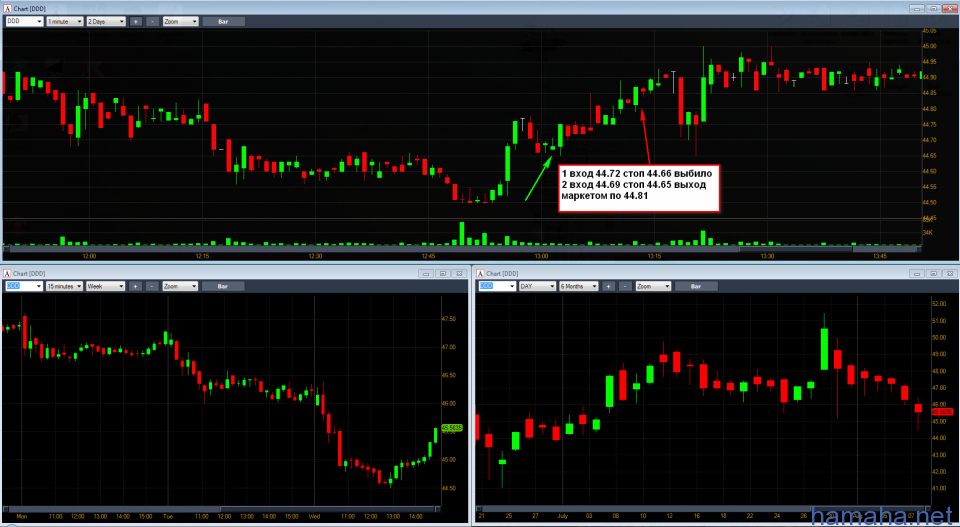Click the Bar button in DAY chart window
960x527 pixels.
coord(696,286)
